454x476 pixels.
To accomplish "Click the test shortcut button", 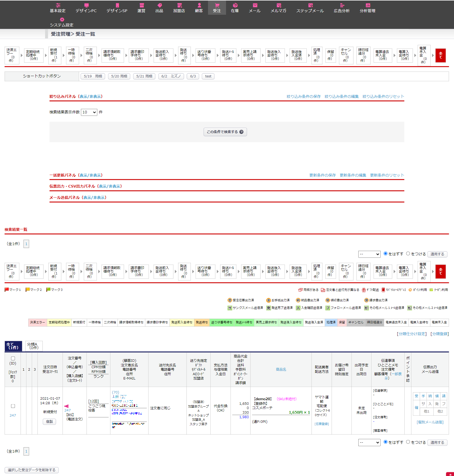I will (208, 76).
